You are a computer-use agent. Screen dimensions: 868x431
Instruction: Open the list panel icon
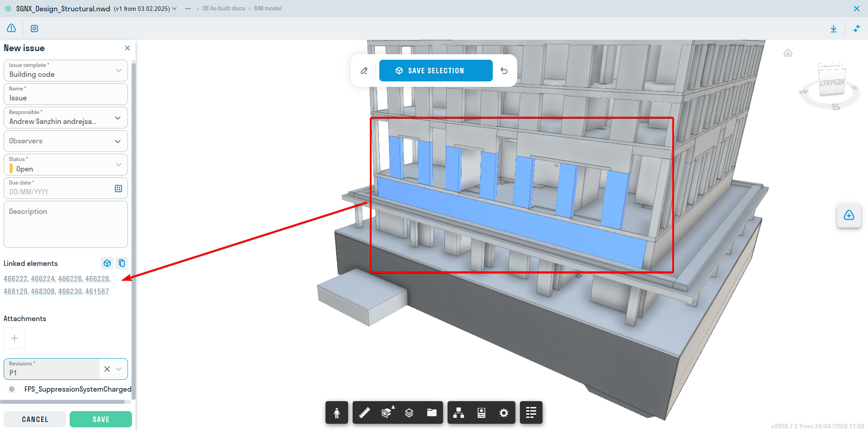(x=531, y=412)
